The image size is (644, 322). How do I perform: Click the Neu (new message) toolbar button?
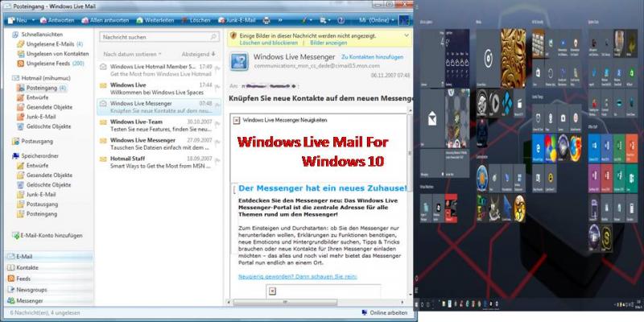pos(16,20)
